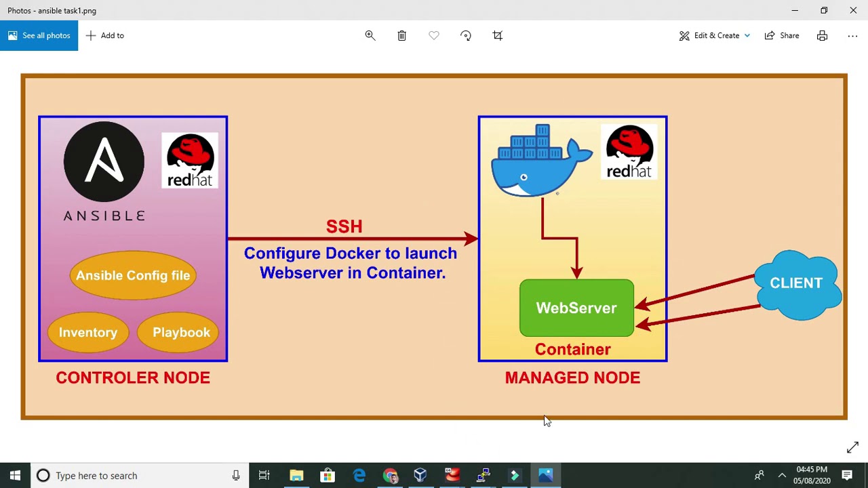Activate the search microphone icon
Viewport: 868px width, 488px height.
236,475
